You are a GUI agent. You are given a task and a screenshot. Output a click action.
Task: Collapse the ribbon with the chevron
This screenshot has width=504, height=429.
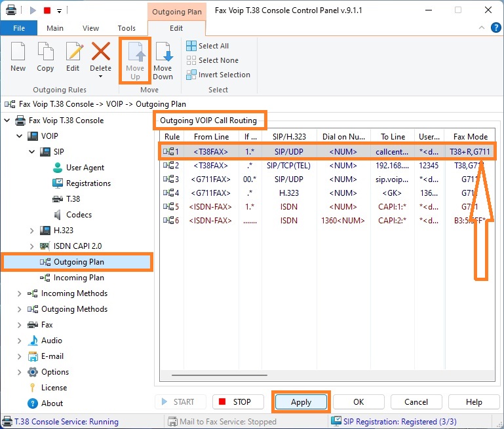482,28
